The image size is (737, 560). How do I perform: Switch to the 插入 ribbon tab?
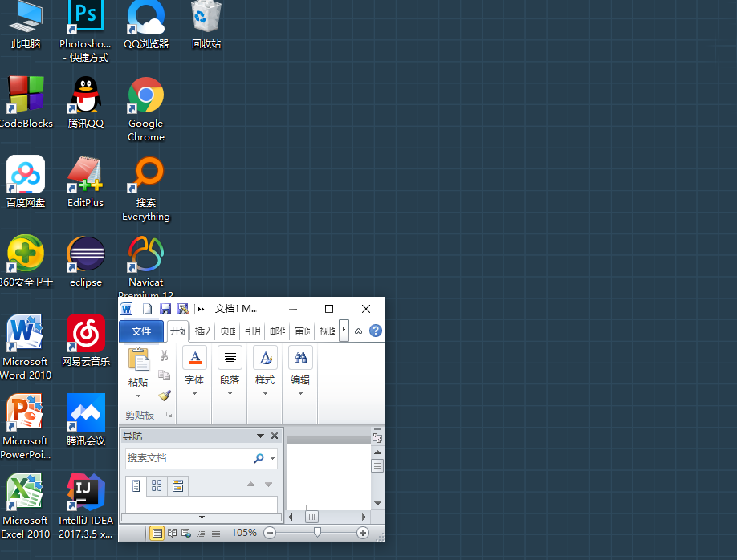click(202, 331)
